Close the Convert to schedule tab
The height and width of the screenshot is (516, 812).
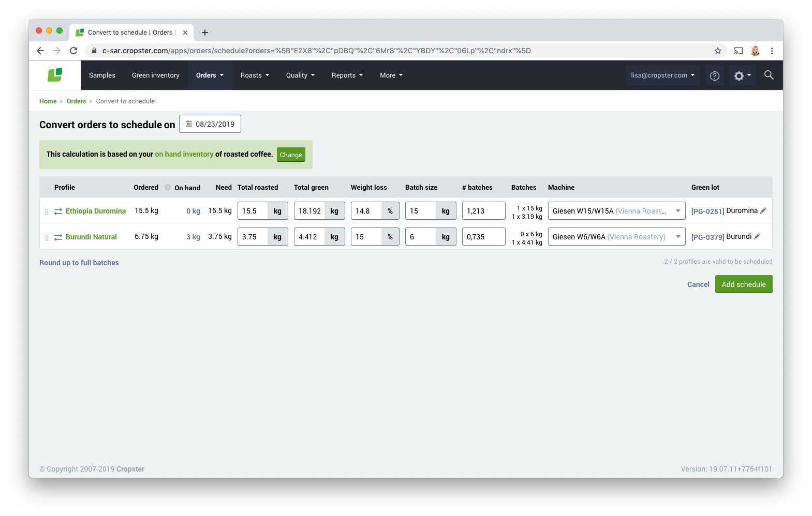coord(185,33)
